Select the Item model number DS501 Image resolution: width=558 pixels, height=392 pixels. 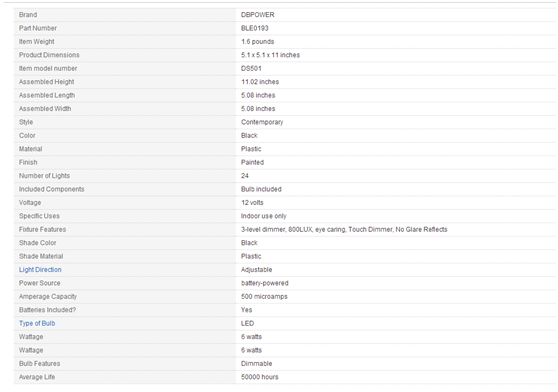tap(251, 68)
